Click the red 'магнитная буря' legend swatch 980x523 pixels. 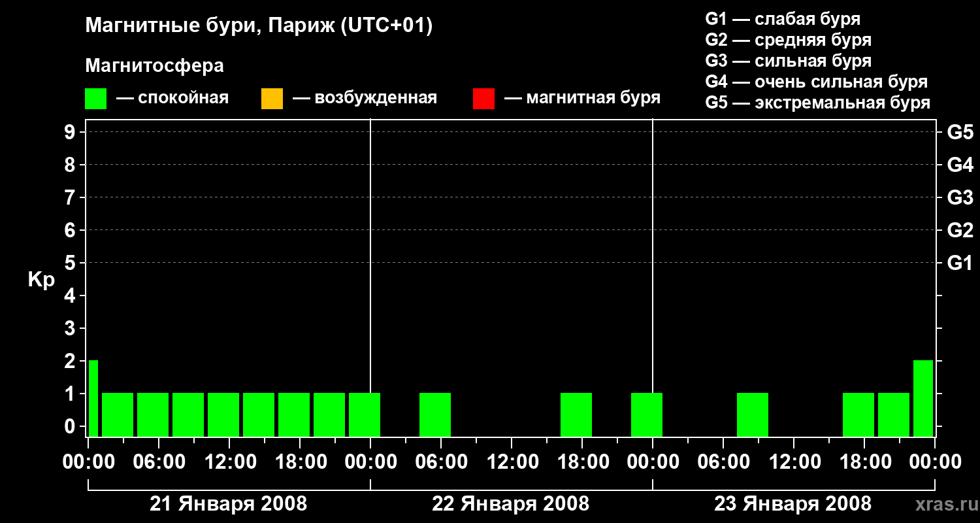coord(483,98)
